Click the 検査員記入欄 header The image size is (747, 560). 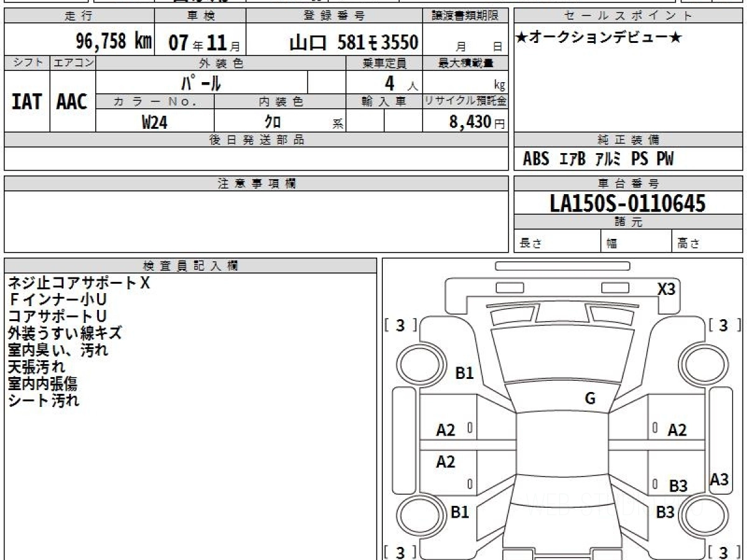click(x=190, y=266)
